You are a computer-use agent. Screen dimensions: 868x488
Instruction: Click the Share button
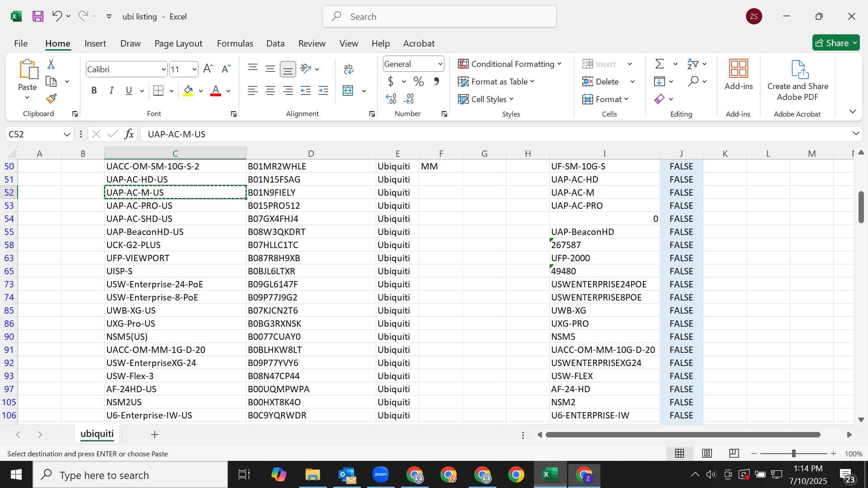pos(836,43)
